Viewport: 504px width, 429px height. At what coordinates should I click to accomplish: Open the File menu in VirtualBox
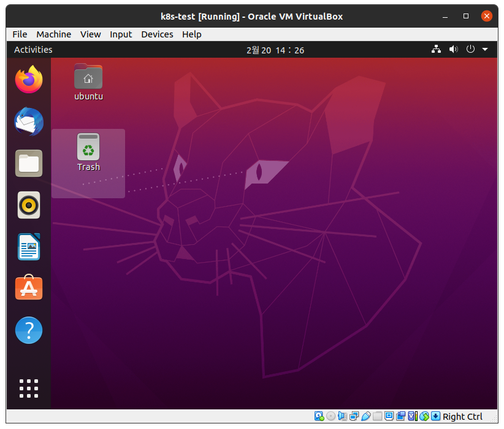20,34
